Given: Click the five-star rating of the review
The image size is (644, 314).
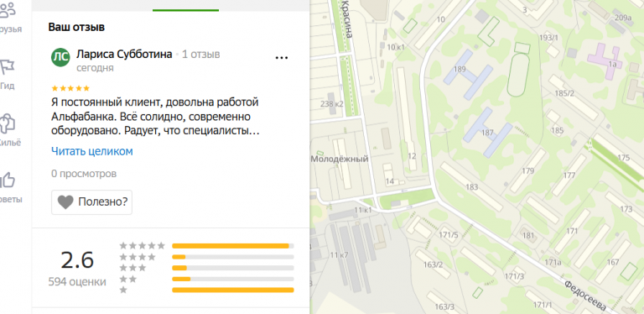Looking at the screenshot, I should pos(70,88).
